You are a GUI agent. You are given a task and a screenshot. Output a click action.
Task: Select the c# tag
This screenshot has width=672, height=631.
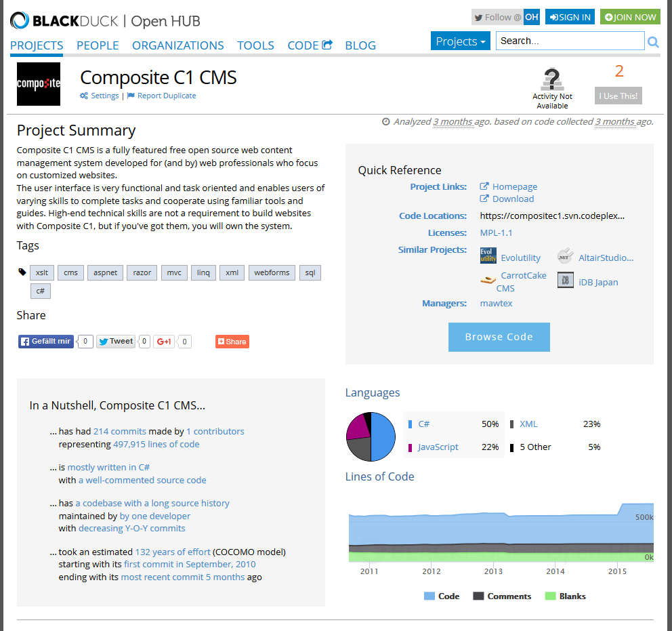tap(40, 291)
